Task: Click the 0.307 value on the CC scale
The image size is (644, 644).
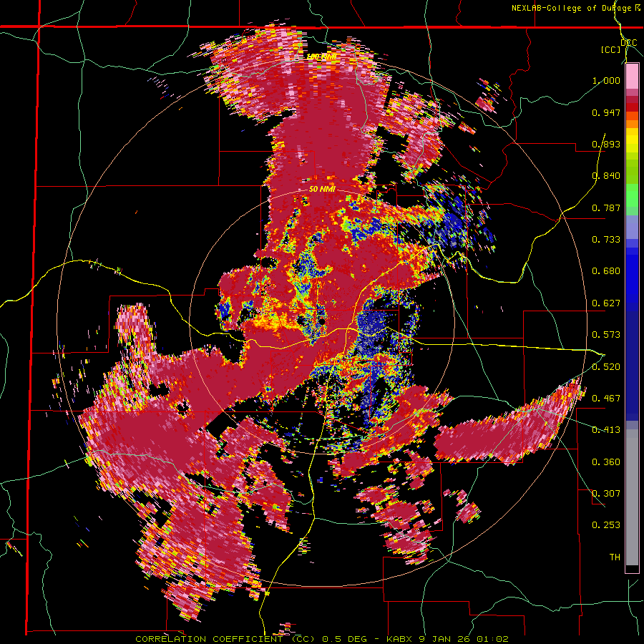Action: (606, 493)
